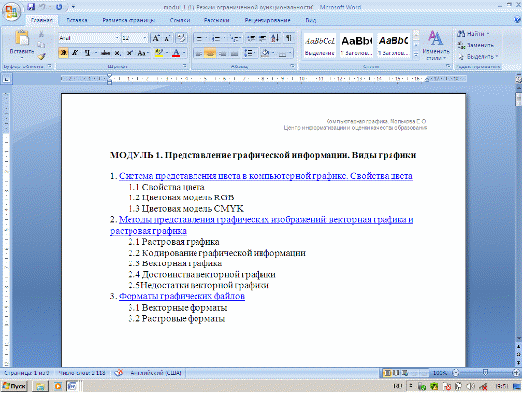Open the font size dropdown
The image size is (523, 393).
(x=145, y=38)
